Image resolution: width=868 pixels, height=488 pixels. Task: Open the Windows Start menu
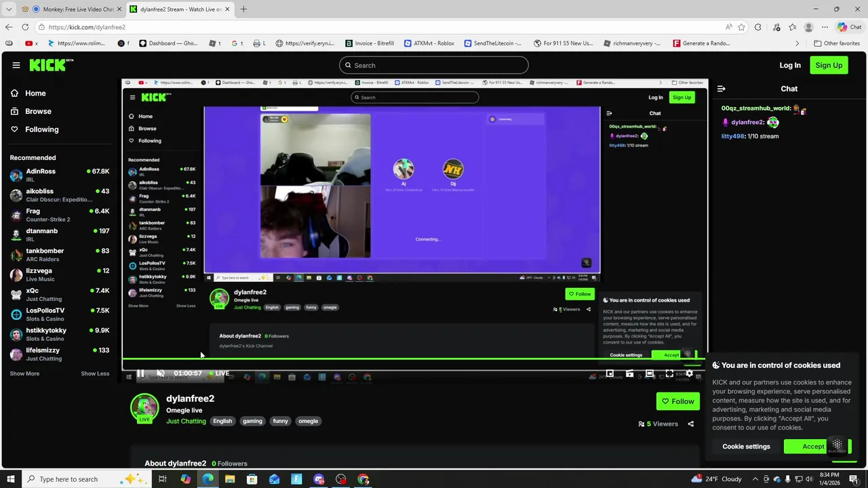tap(11, 479)
